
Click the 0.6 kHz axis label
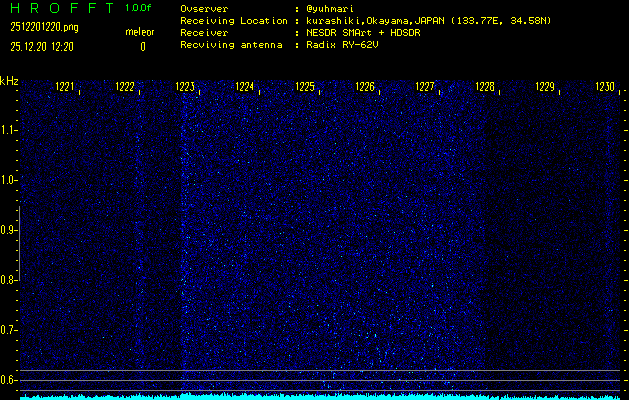[7, 380]
